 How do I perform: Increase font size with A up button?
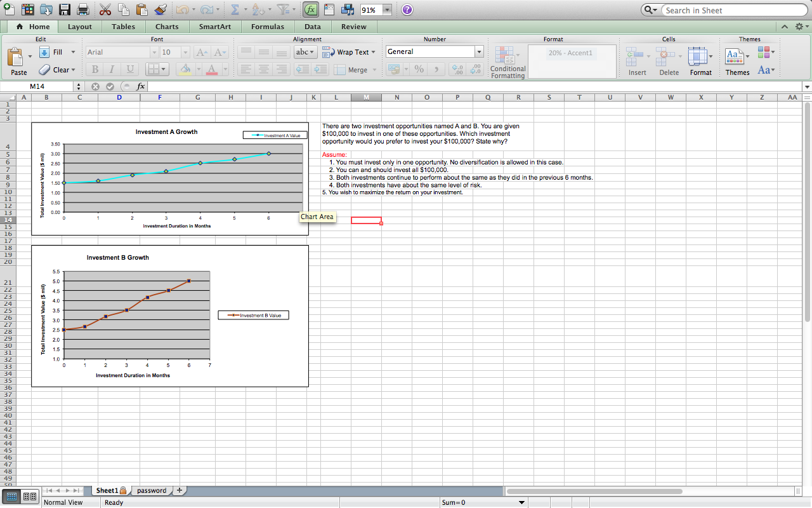202,52
